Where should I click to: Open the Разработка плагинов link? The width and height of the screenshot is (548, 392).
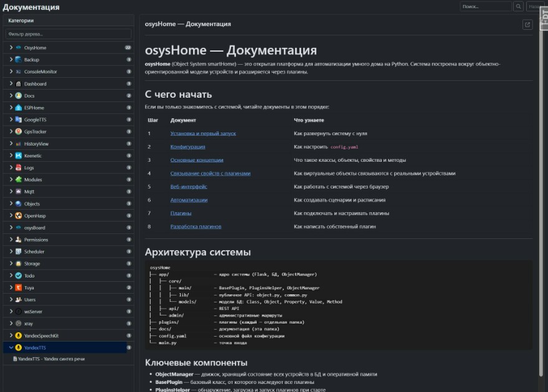[196, 226]
